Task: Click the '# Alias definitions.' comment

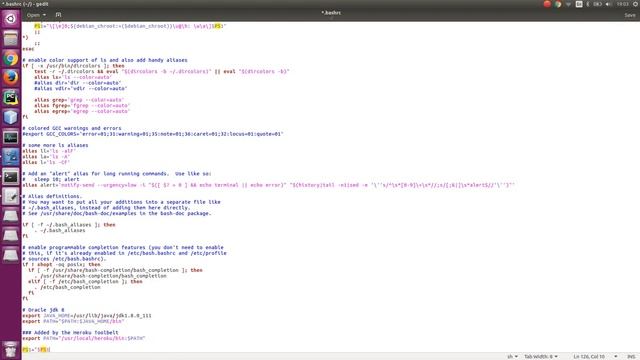Action: click(52, 196)
